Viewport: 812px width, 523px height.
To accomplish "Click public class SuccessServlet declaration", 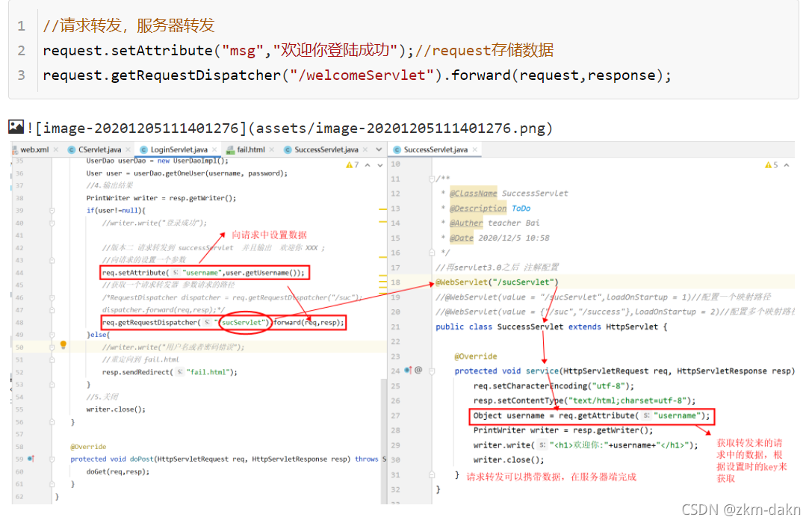I will click(551, 327).
